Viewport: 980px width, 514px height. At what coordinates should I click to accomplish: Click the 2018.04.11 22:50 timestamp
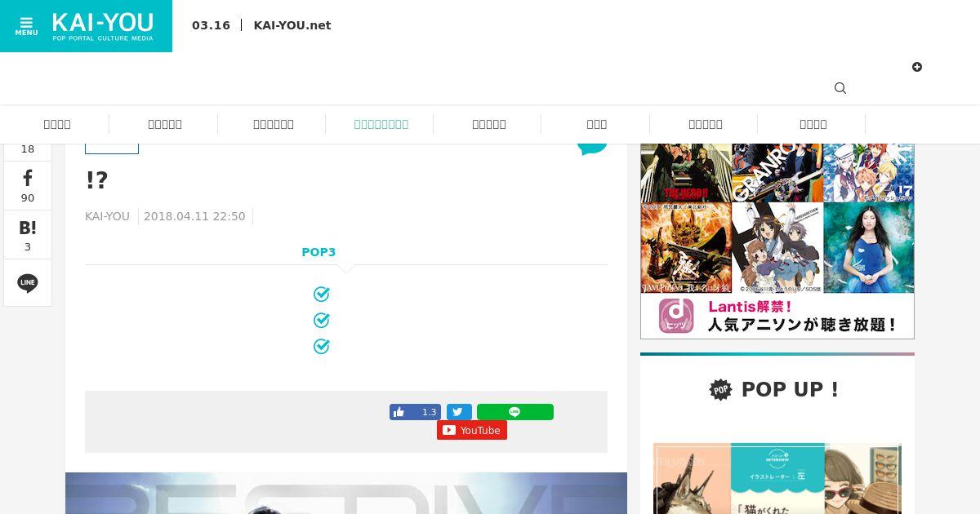coord(194,216)
